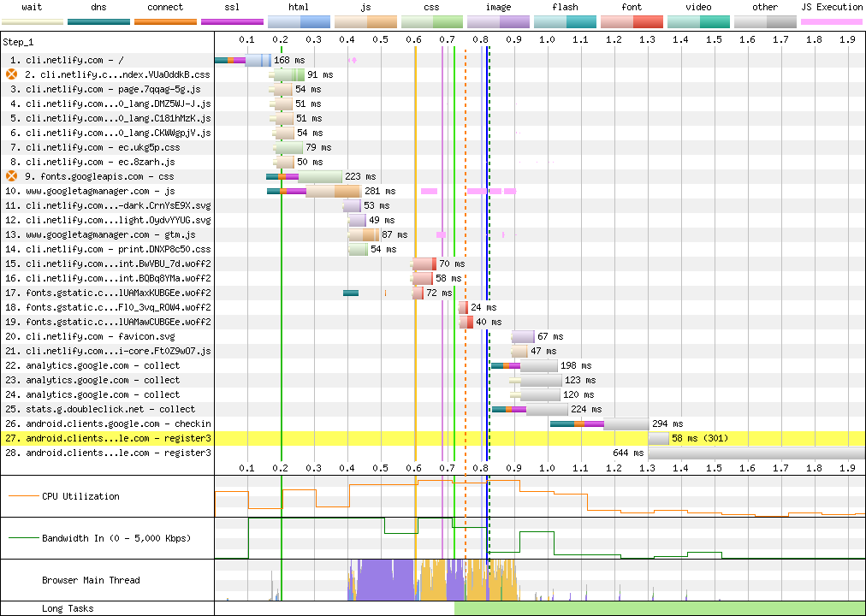Select request 25 stats.g.doubleclick.net - collect
The width and height of the screenshot is (866, 616).
pyautogui.click(x=100, y=409)
